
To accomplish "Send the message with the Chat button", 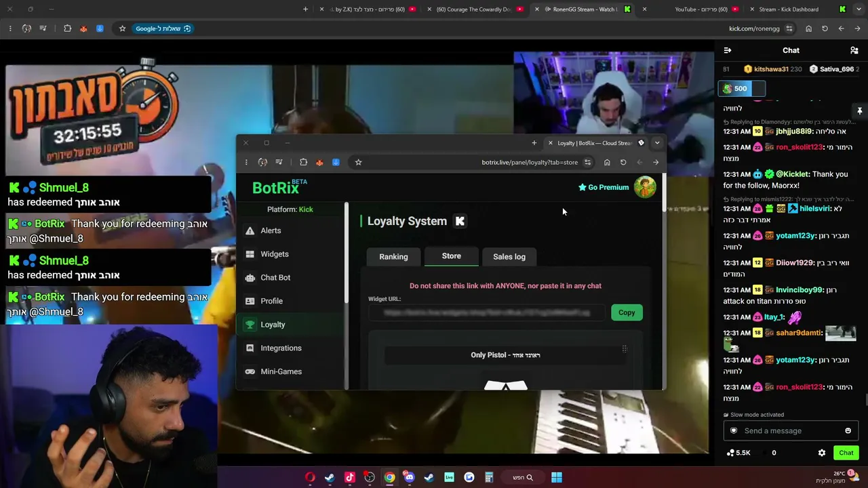I will click(x=846, y=453).
